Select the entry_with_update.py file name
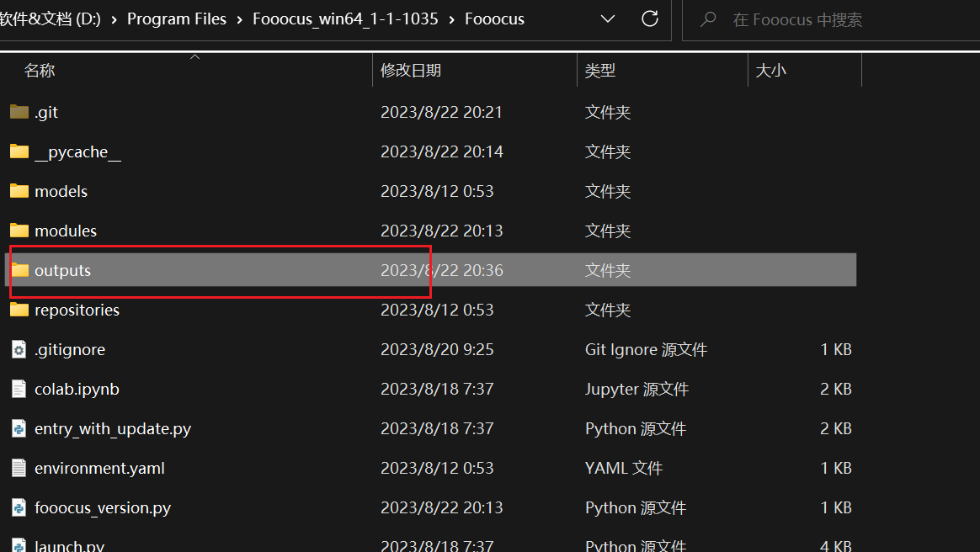 [113, 429]
